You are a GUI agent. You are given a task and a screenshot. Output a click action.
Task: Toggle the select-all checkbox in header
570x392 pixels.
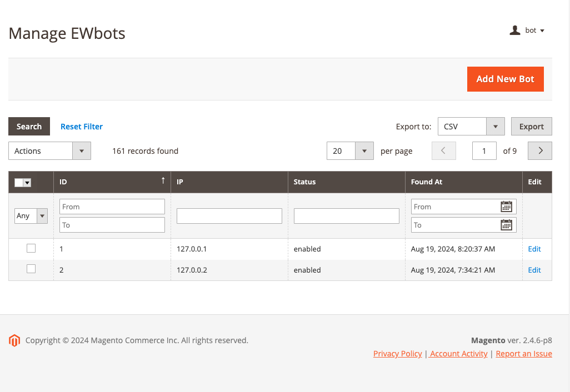(x=19, y=182)
